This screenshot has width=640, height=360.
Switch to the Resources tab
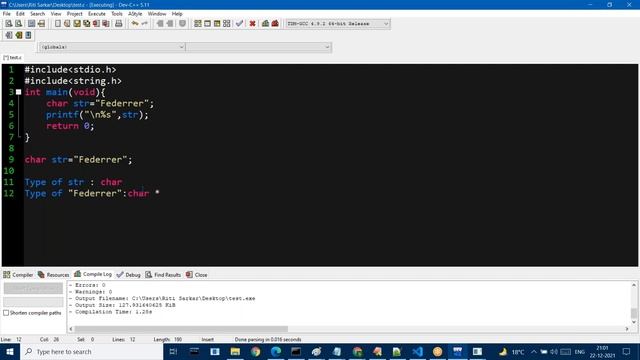[53, 275]
